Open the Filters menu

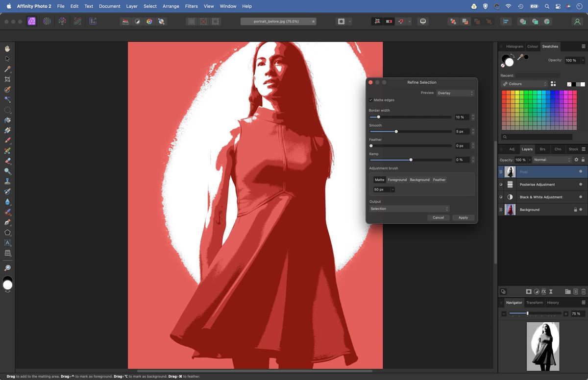[191, 6]
